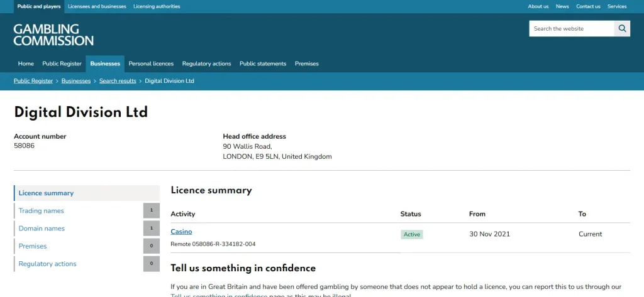Open Regulatory actions in top navigation
The height and width of the screenshot is (297, 644).
(206, 63)
